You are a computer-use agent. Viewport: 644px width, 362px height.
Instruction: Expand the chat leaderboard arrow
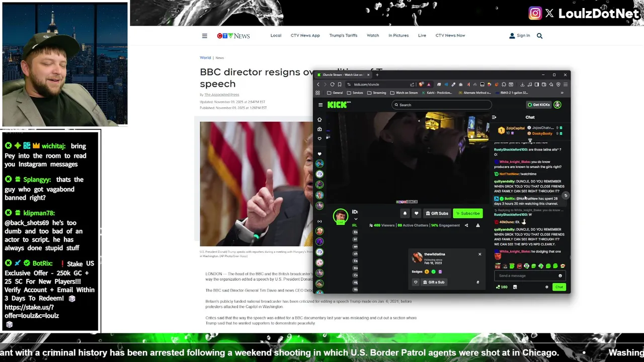[530, 141]
